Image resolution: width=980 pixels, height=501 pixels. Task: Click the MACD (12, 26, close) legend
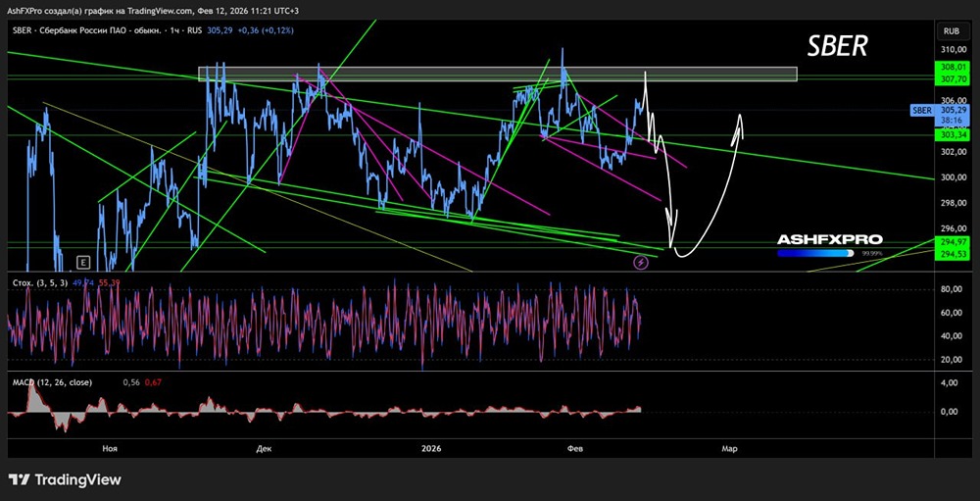pos(53,382)
